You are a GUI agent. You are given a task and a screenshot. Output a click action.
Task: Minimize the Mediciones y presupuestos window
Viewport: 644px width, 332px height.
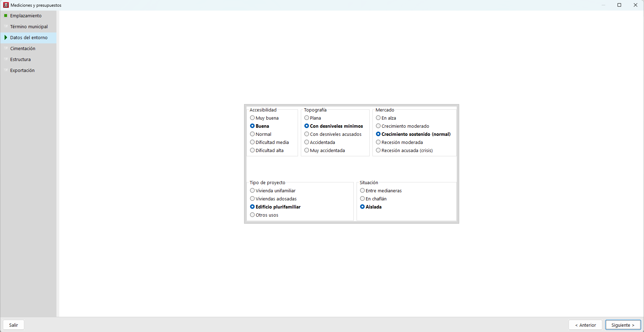(x=603, y=5)
